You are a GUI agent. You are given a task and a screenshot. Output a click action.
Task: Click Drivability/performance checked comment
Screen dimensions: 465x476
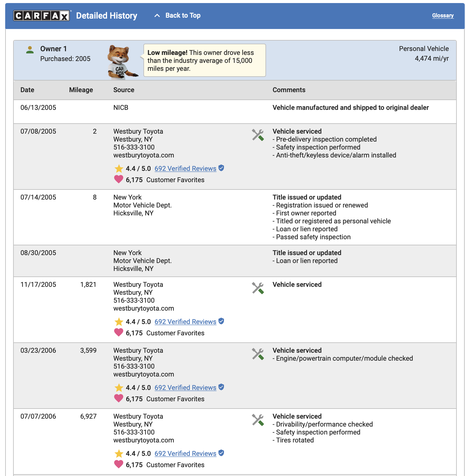pyautogui.click(x=323, y=424)
